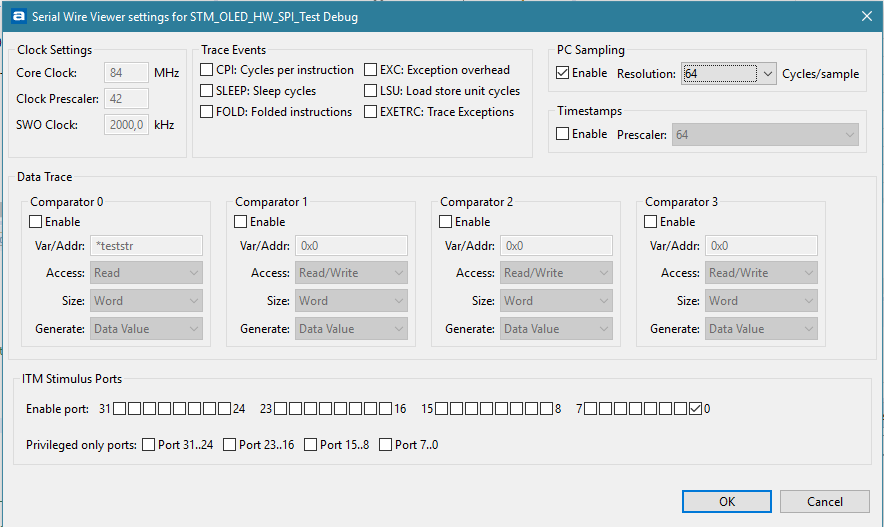
Task: Toggle ITM stimulus port 0 checkbox
Action: (x=696, y=409)
